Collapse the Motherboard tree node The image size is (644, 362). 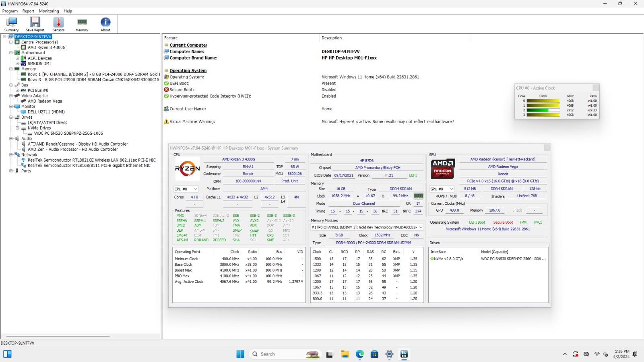tap(11, 53)
